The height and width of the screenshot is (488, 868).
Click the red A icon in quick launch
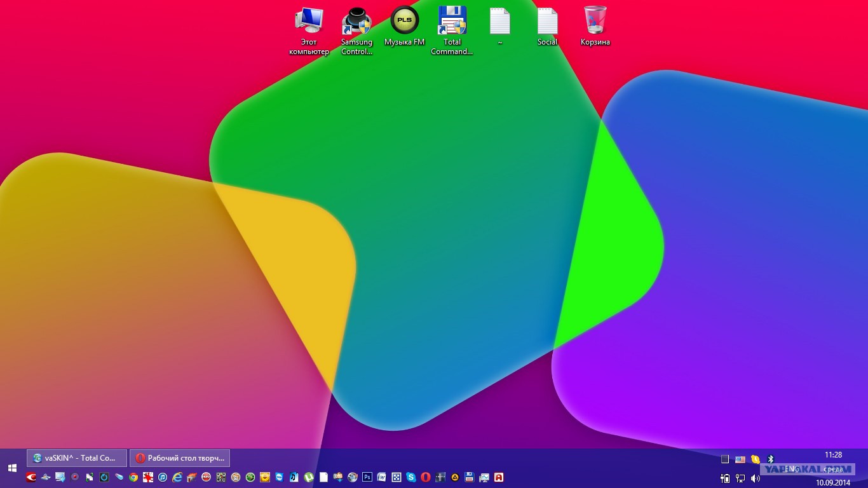[x=499, y=477]
